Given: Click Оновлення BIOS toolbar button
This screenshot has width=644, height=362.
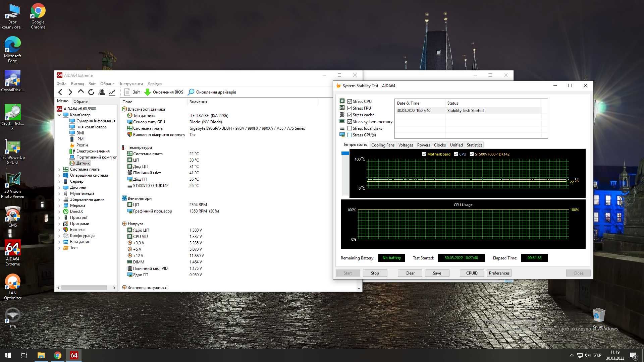Looking at the screenshot, I should point(164,92).
